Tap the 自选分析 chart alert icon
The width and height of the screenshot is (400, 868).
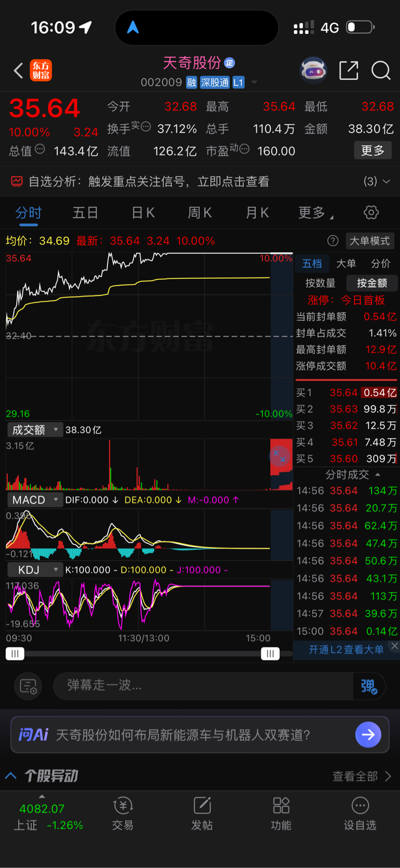(x=17, y=181)
